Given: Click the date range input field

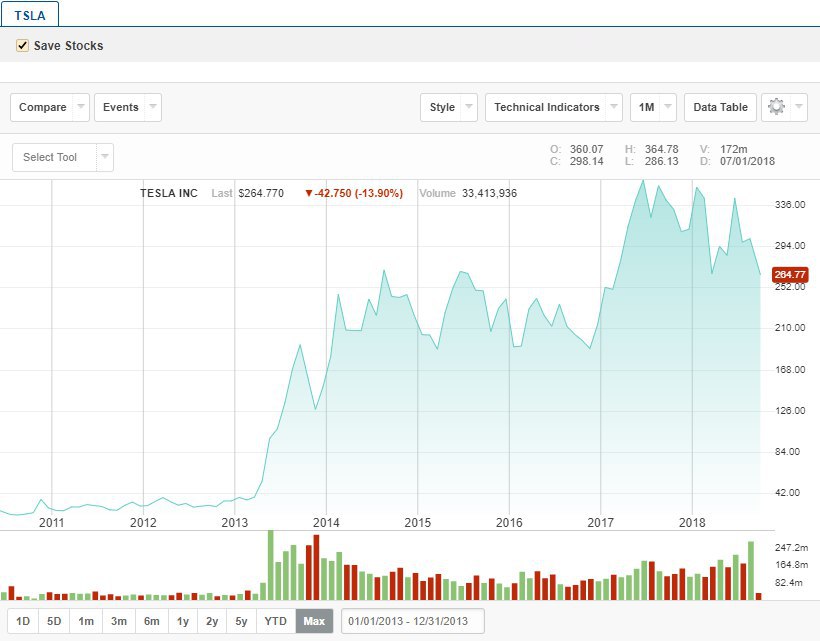Looking at the screenshot, I should click(x=413, y=621).
